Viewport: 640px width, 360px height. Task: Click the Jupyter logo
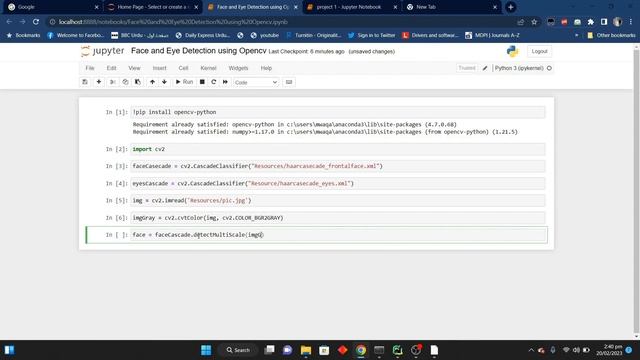click(102, 51)
